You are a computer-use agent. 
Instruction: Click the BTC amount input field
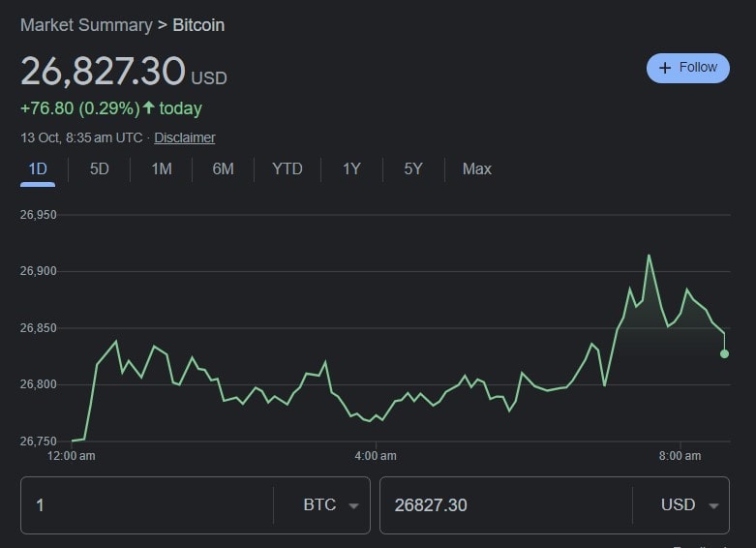(x=145, y=505)
